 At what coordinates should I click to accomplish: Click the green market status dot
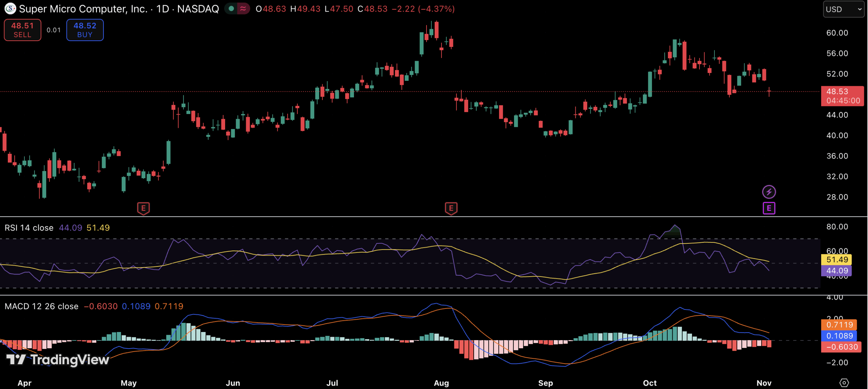click(x=231, y=8)
